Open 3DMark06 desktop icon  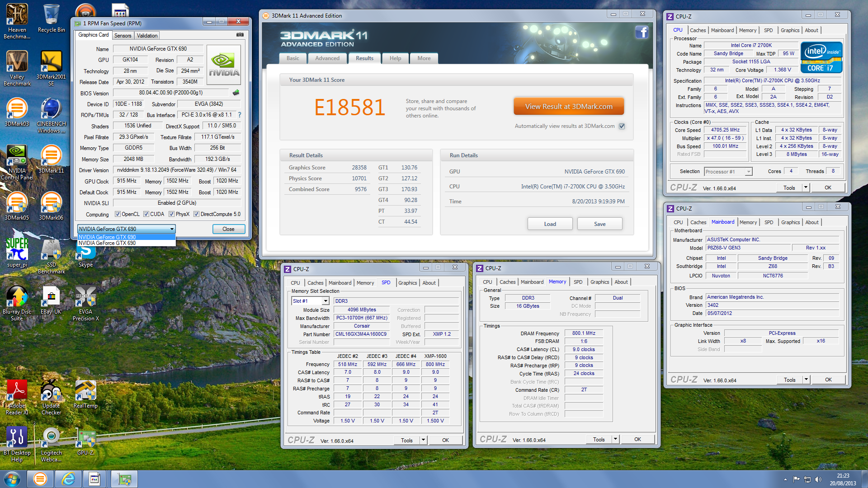(51, 206)
